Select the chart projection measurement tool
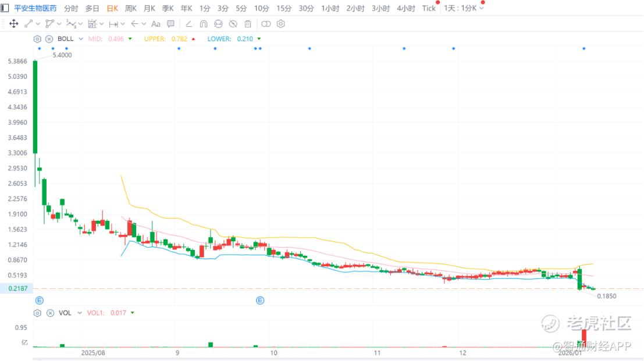Viewport: 644px width, 361px height. (x=92, y=24)
